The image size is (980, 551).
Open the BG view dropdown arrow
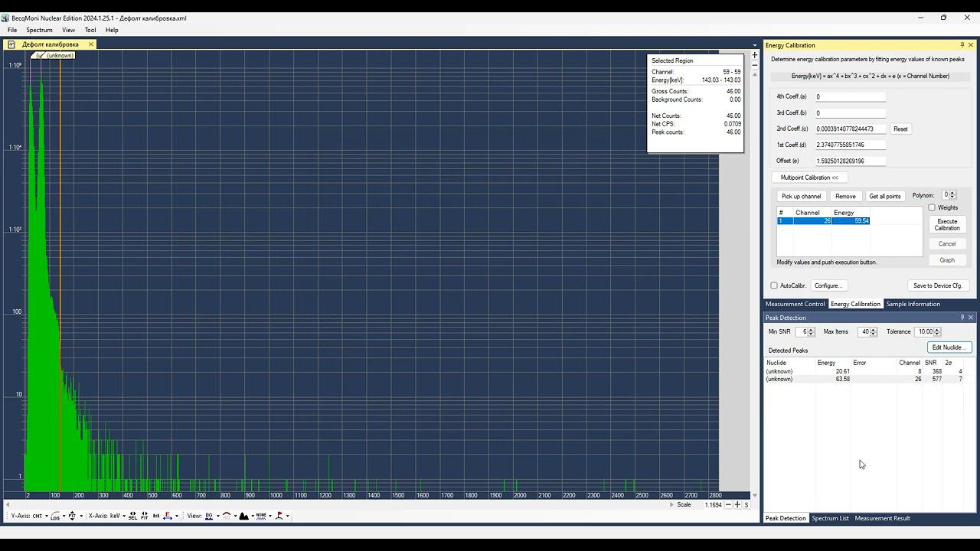tap(217, 516)
